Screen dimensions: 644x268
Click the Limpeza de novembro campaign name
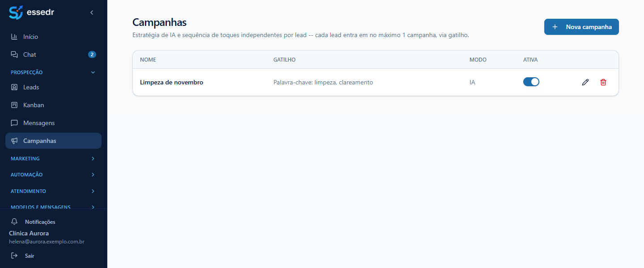[171, 82]
